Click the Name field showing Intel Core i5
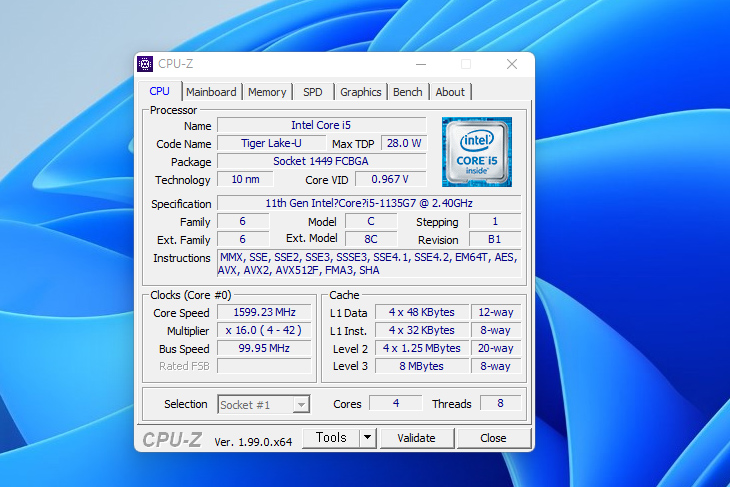The image size is (730, 487). coord(321,125)
